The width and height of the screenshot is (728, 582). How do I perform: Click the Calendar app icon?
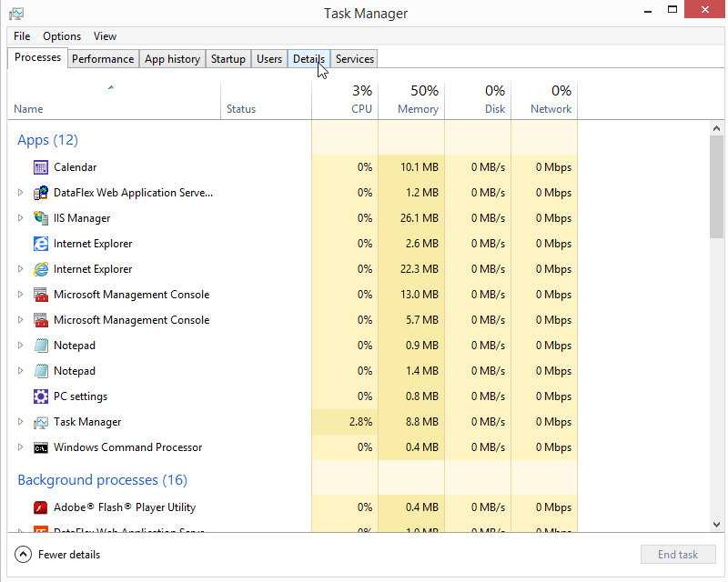41,167
